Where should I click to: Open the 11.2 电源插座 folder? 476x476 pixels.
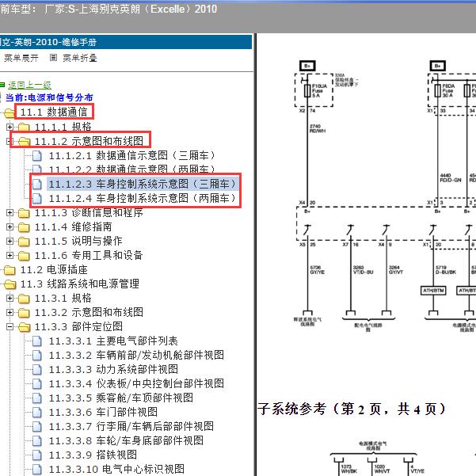[x=54, y=269]
